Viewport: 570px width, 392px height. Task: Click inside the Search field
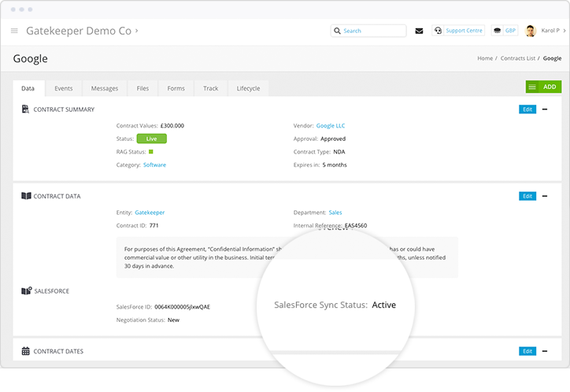coord(368,31)
